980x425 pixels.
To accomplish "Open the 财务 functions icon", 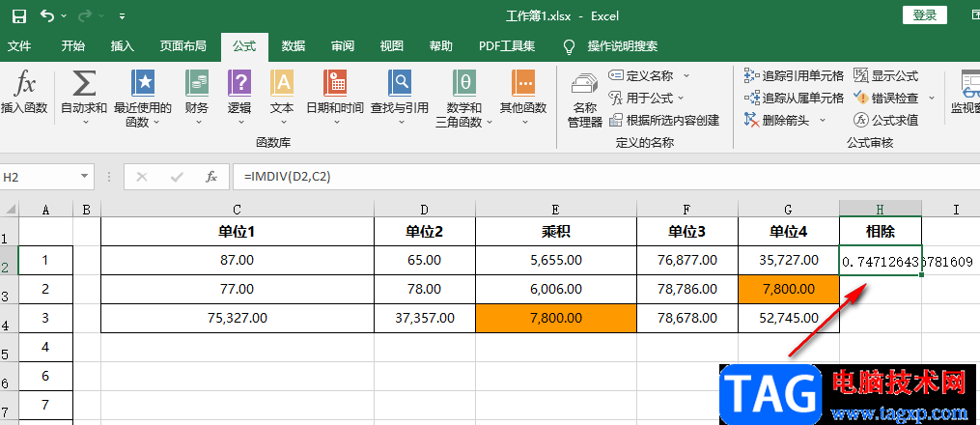I will point(197,83).
